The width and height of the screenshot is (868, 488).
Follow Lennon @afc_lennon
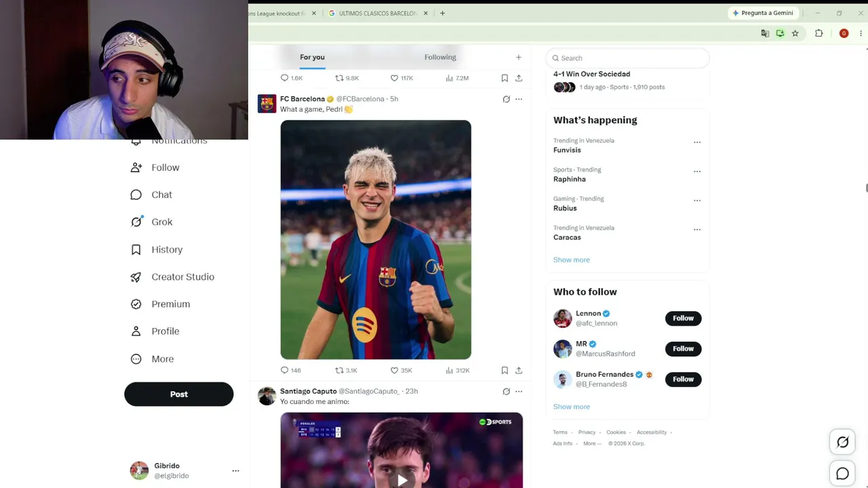click(x=683, y=318)
